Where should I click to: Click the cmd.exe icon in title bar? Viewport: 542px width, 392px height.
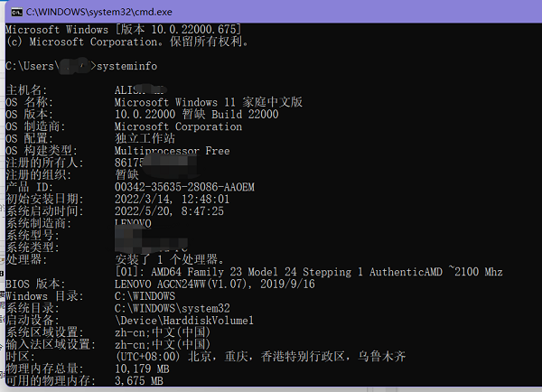click(10, 9)
